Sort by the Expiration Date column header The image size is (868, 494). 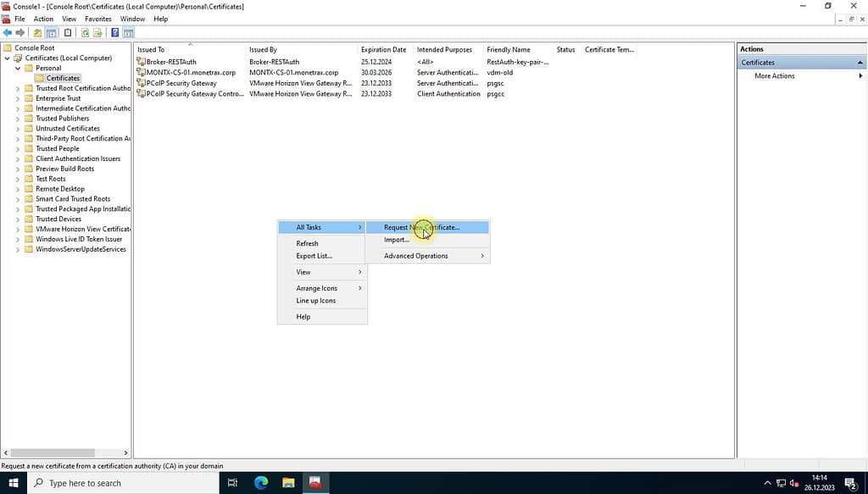click(383, 50)
